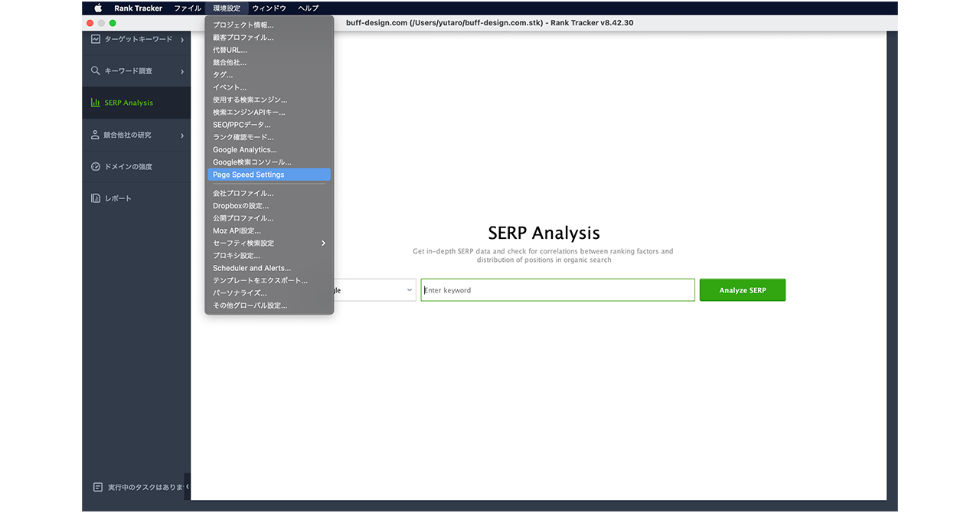
Task: Click the domain strength gauge icon
Action: pyautogui.click(x=96, y=167)
